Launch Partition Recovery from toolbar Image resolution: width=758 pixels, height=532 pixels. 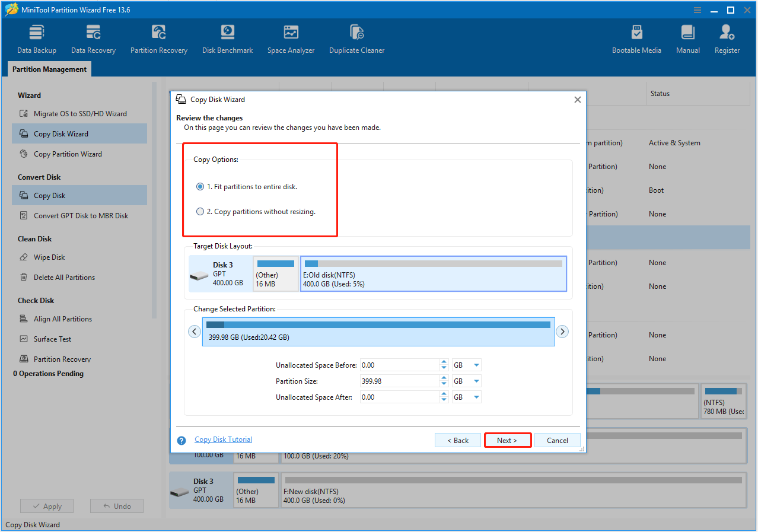click(x=159, y=39)
